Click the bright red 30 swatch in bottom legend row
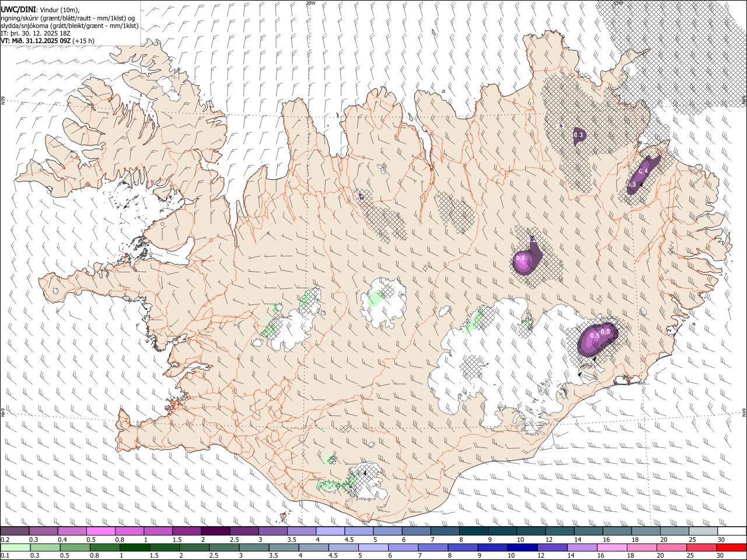 click(731, 547)
